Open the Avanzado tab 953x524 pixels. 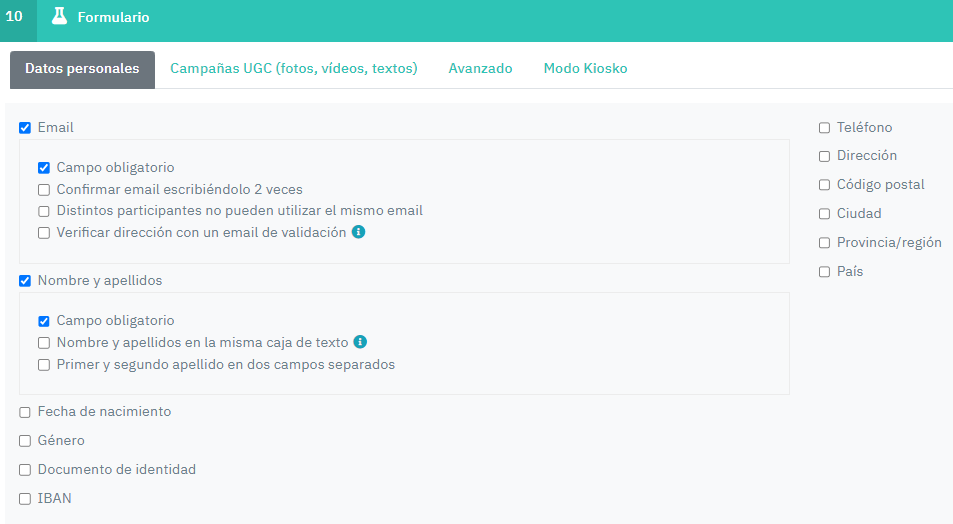(480, 69)
